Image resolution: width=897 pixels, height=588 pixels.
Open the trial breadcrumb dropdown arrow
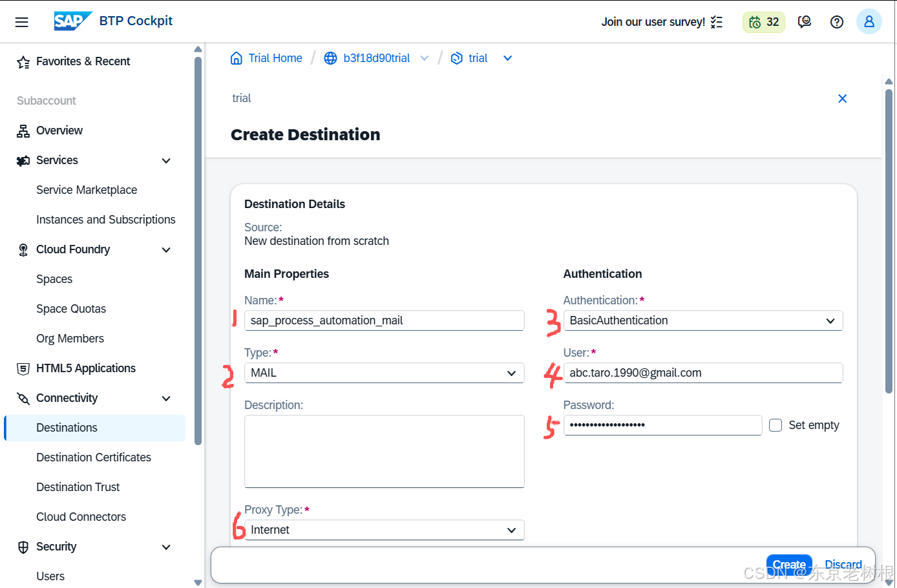508,58
